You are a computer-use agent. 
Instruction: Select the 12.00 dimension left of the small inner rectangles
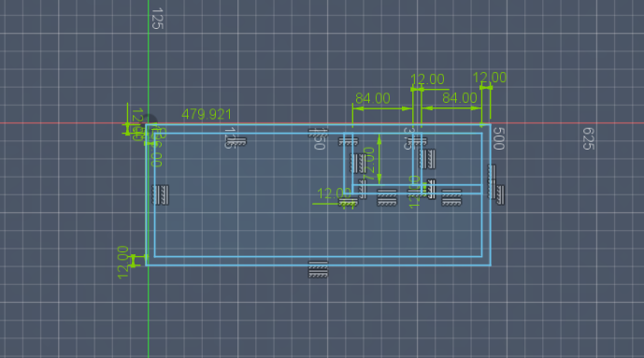pyautogui.click(x=334, y=193)
